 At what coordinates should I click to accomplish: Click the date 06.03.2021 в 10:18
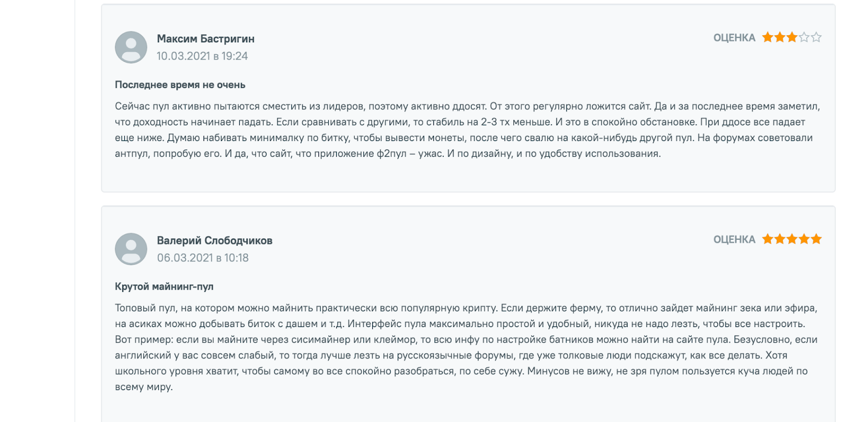pos(203,258)
